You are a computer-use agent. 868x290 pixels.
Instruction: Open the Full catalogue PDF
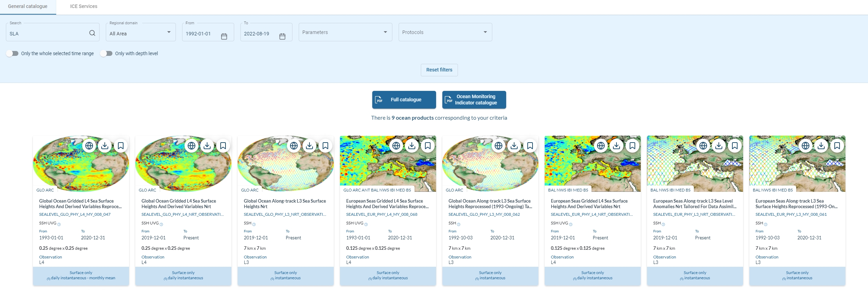click(x=404, y=100)
